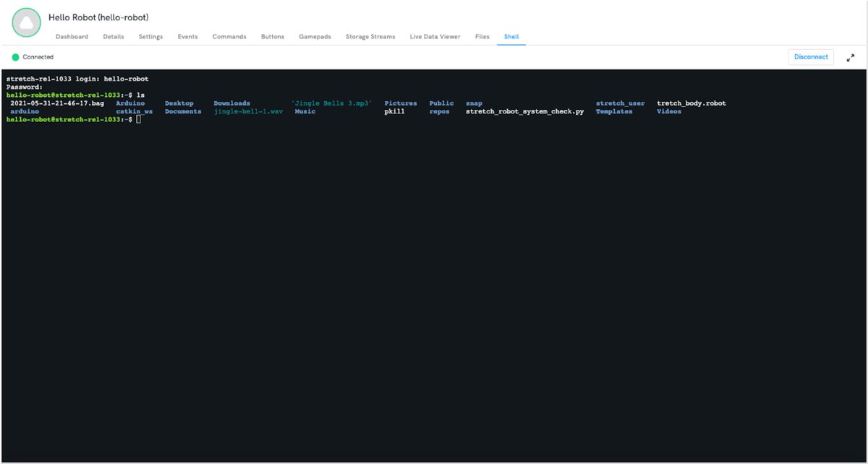Click the stretch_robot_system_check.py file name
Screen dimensions: 868x464
pyautogui.click(x=525, y=111)
